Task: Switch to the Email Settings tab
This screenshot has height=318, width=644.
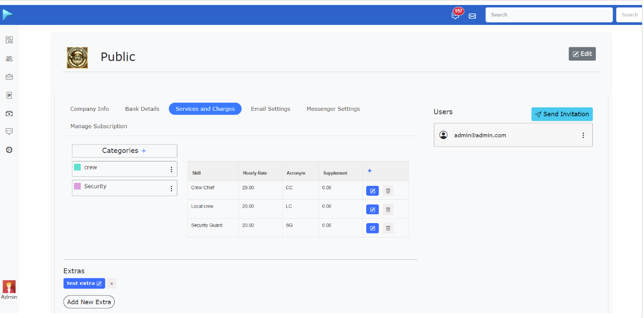Action: (270, 108)
